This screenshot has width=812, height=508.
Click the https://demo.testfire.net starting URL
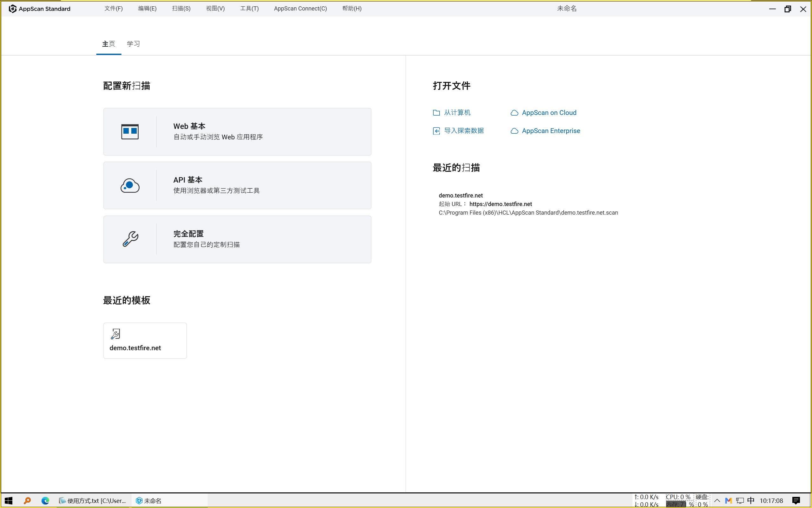(501, 204)
